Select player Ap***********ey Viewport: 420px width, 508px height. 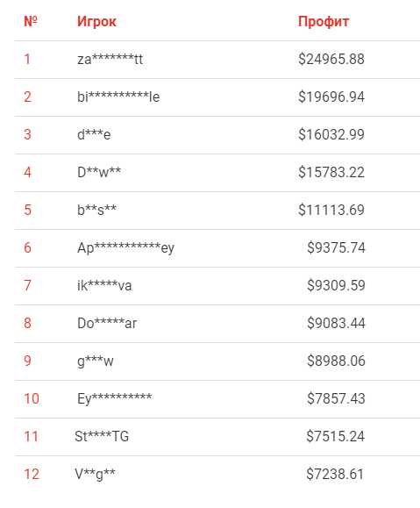pos(125,247)
